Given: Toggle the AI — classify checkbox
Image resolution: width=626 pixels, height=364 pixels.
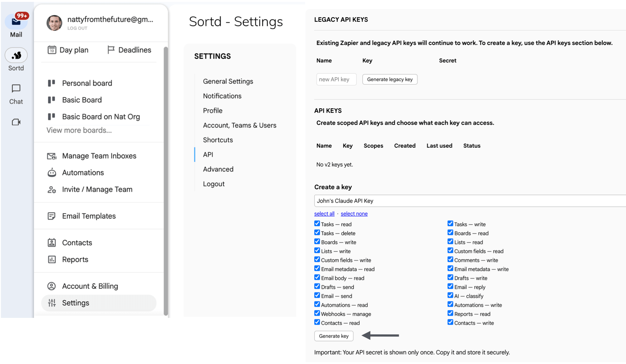Looking at the screenshot, I should coord(450,295).
